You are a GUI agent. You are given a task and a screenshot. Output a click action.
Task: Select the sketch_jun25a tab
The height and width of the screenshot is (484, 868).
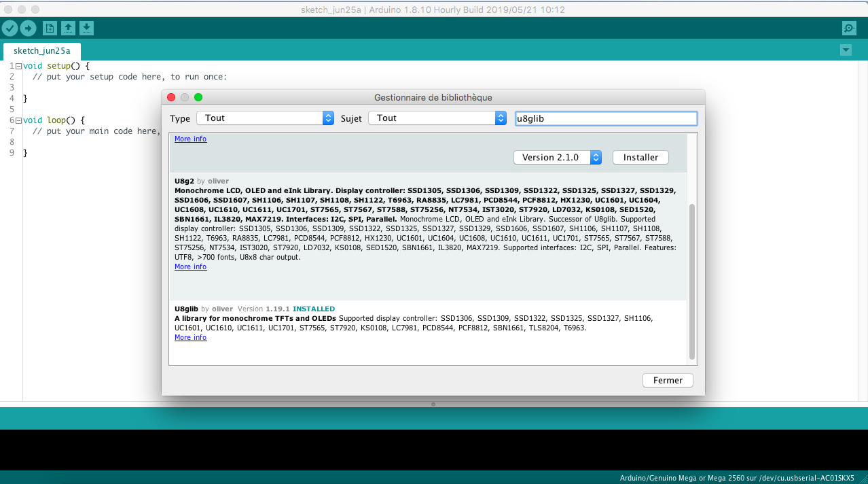(42, 51)
